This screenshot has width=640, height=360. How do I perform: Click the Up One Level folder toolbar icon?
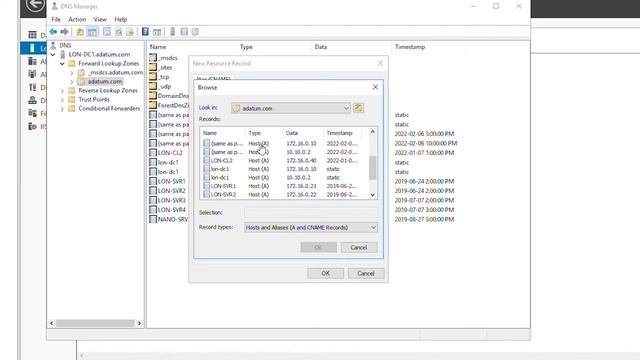click(80, 32)
